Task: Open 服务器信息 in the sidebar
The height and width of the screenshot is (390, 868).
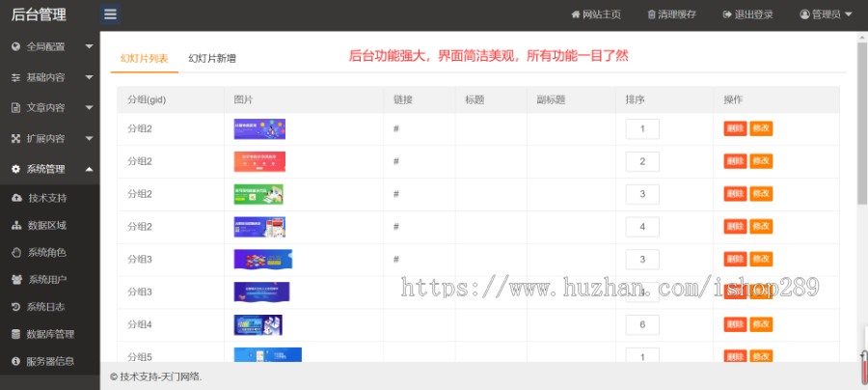Action: pyautogui.click(x=50, y=361)
